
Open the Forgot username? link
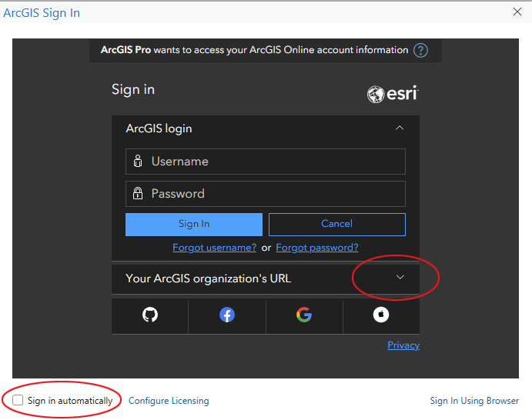pos(215,248)
